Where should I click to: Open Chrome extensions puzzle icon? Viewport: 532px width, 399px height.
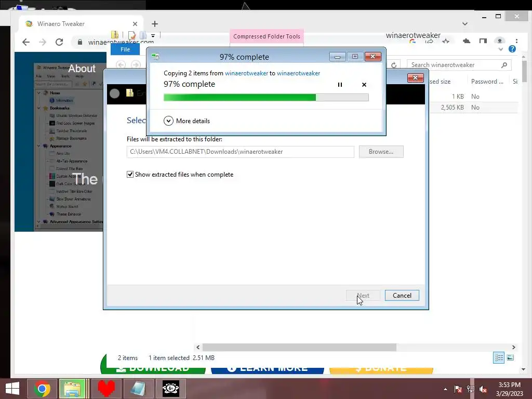click(467, 41)
